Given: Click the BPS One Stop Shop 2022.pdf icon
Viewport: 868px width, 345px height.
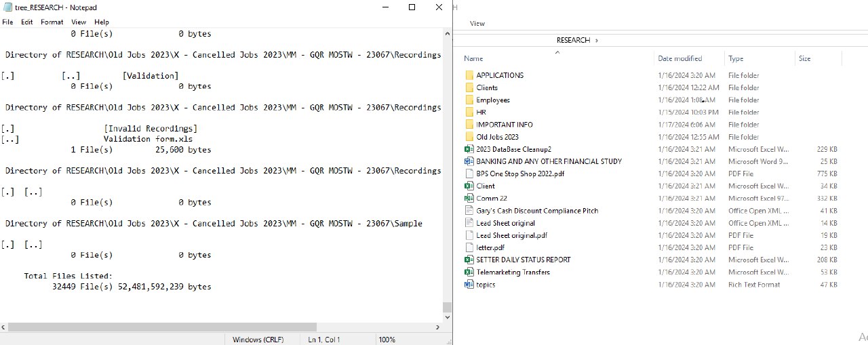Looking at the screenshot, I should coord(469,174).
